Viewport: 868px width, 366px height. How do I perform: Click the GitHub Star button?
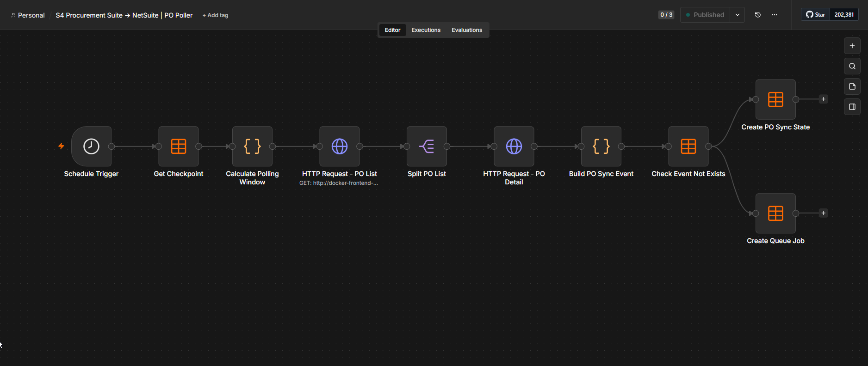[x=816, y=15]
